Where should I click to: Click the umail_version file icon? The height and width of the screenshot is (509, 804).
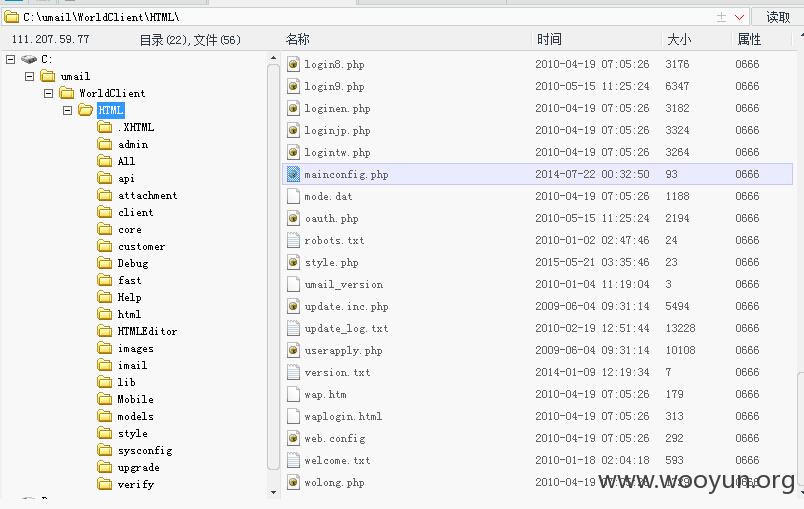(293, 284)
